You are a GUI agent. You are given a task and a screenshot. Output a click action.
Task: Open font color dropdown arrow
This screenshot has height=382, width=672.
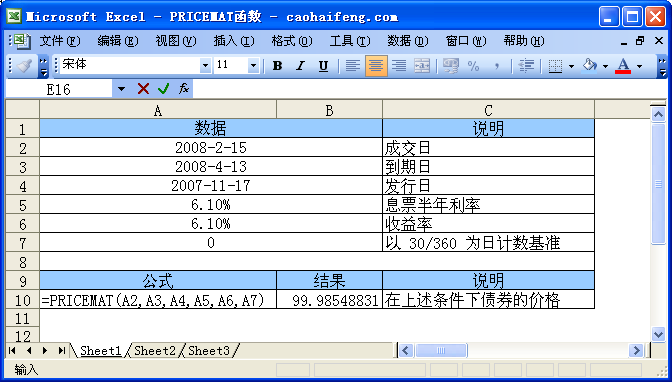tap(639, 66)
